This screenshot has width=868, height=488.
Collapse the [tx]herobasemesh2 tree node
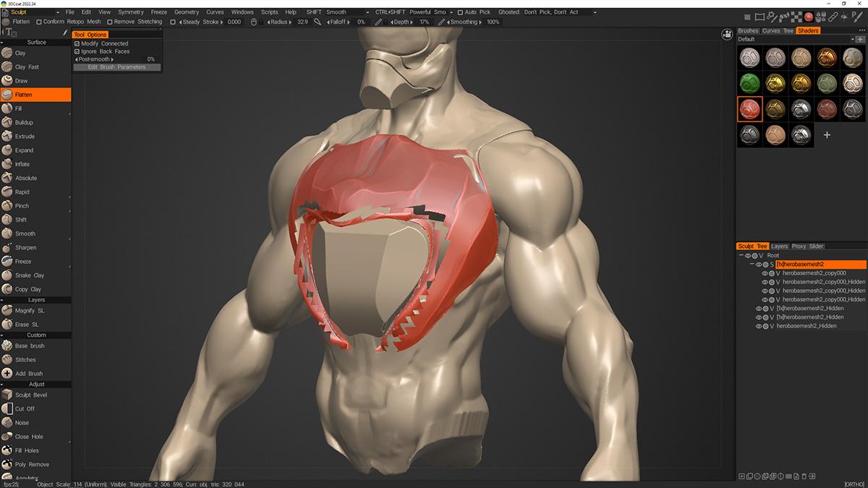click(752, 265)
